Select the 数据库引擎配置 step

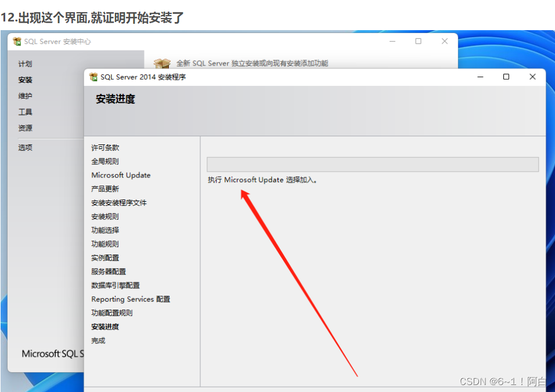pos(116,286)
